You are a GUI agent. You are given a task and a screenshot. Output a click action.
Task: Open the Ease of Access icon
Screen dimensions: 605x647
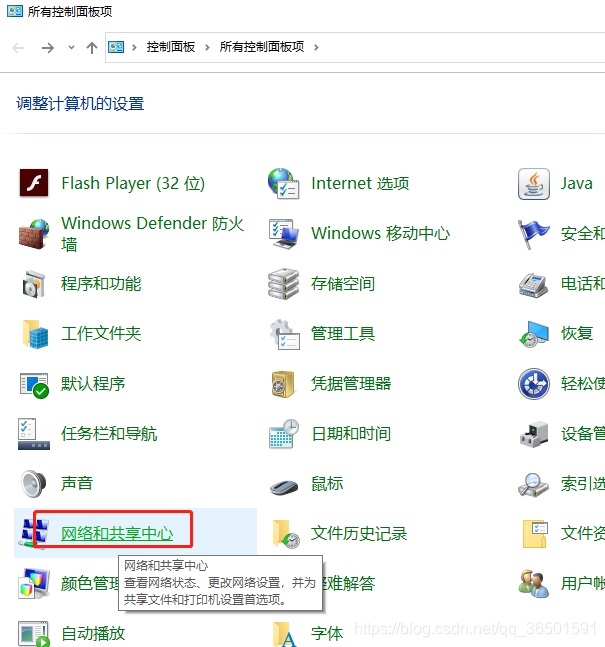[534, 384]
